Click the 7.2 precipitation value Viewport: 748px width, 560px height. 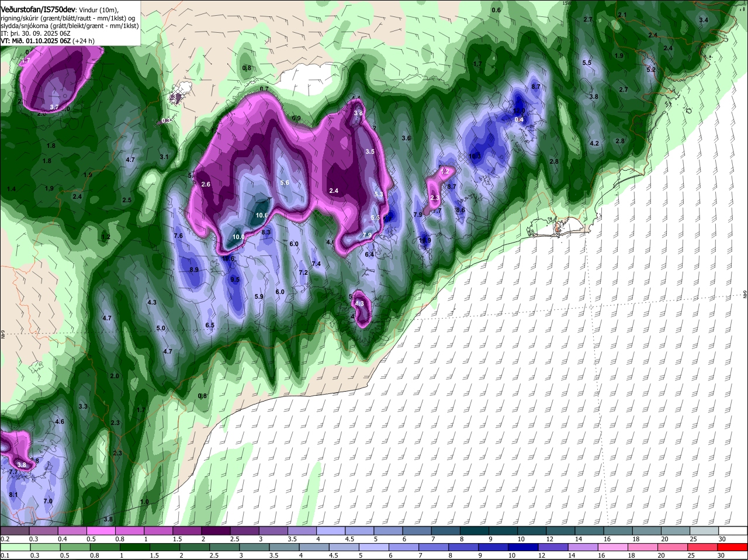(303, 273)
